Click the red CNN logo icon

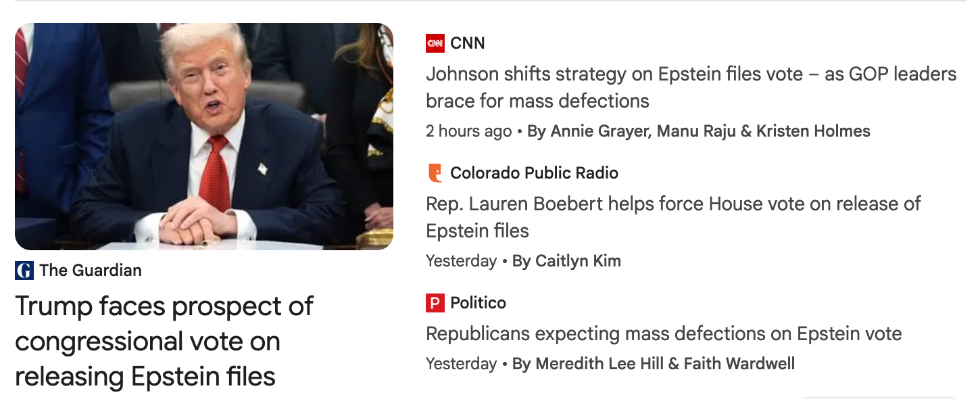click(435, 43)
